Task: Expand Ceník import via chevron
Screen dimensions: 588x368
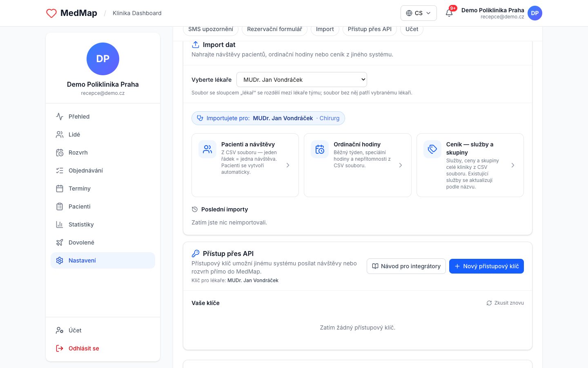Action: [x=513, y=165]
